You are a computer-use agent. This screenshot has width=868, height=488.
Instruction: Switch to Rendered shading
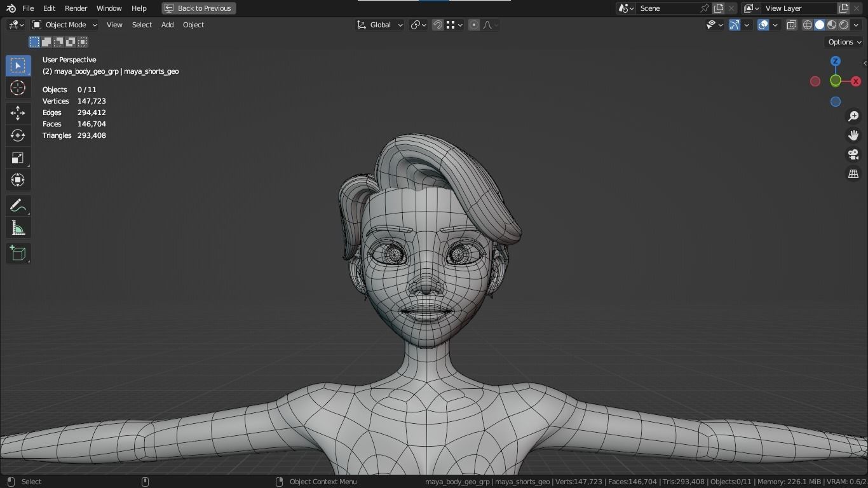pos(844,25)
